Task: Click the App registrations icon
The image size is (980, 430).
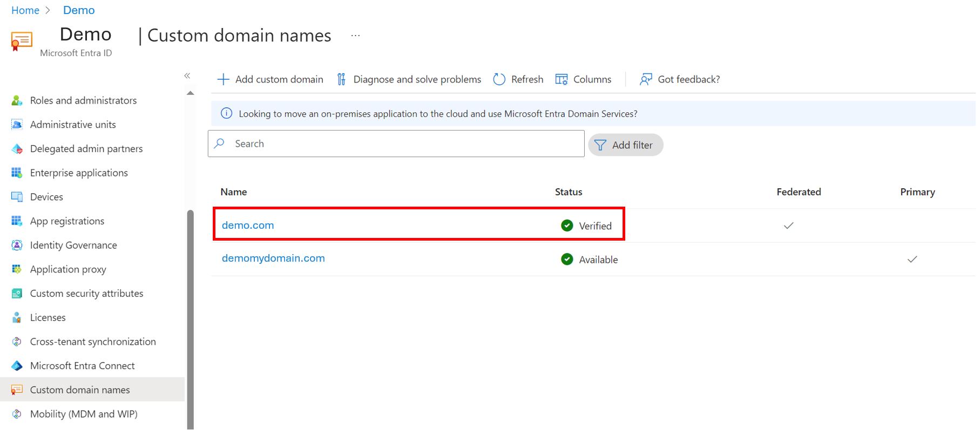Action: click(17, 221)
